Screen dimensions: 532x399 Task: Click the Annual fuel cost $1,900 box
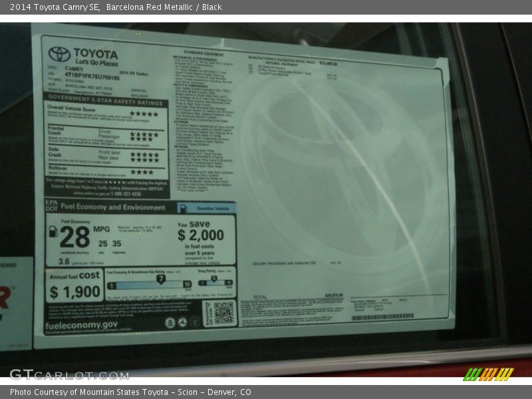tap(74, 286)
